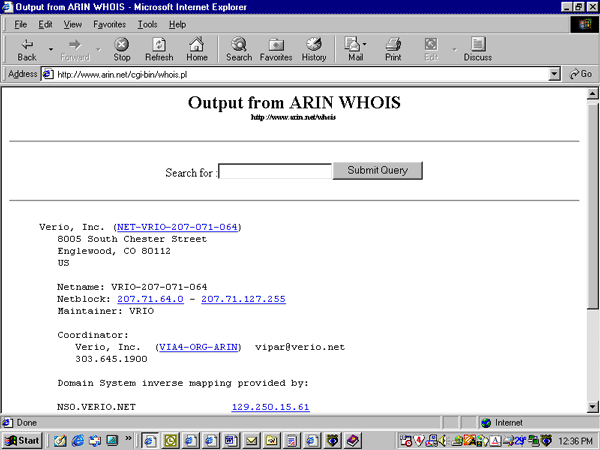Image resolution: width=600 pixels, height=450 pixels.
Task: Open the Search pane
Action: pos(239,50)
